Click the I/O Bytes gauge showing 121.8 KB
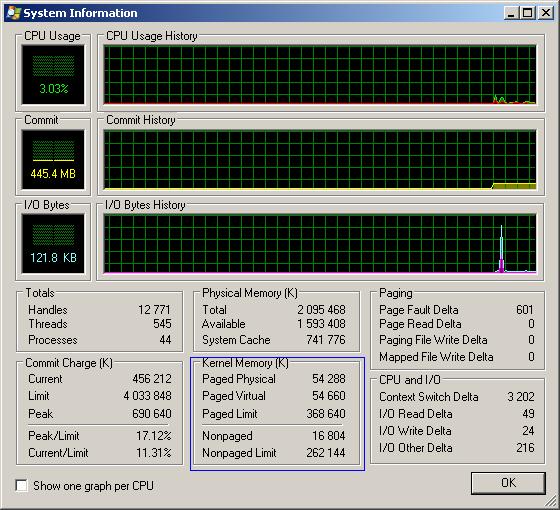 click(53, 244)
